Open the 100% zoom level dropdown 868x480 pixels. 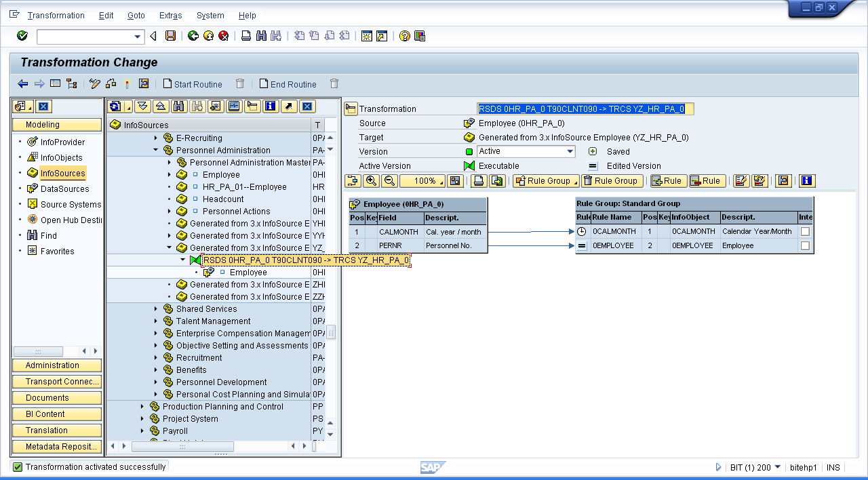point(422,180)
